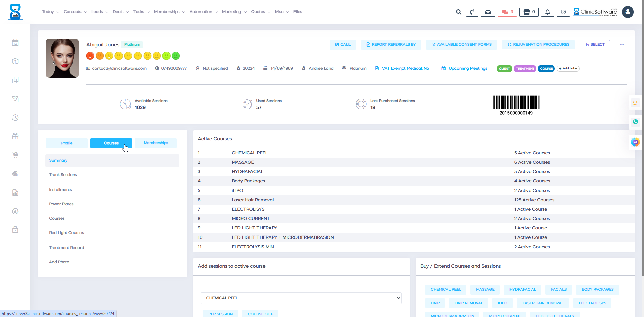Open the notifications bell

547,12
